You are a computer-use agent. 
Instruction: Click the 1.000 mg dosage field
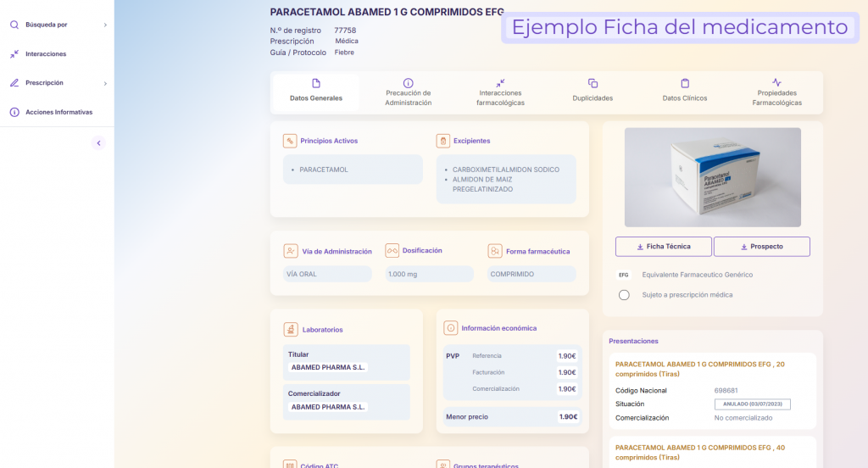point(429,274)
